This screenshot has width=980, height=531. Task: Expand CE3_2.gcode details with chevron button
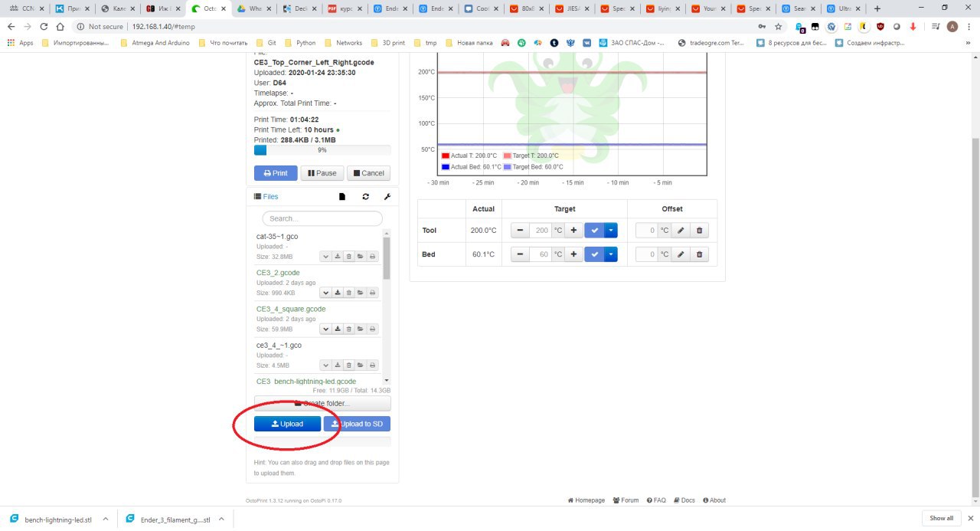(325, 293)
